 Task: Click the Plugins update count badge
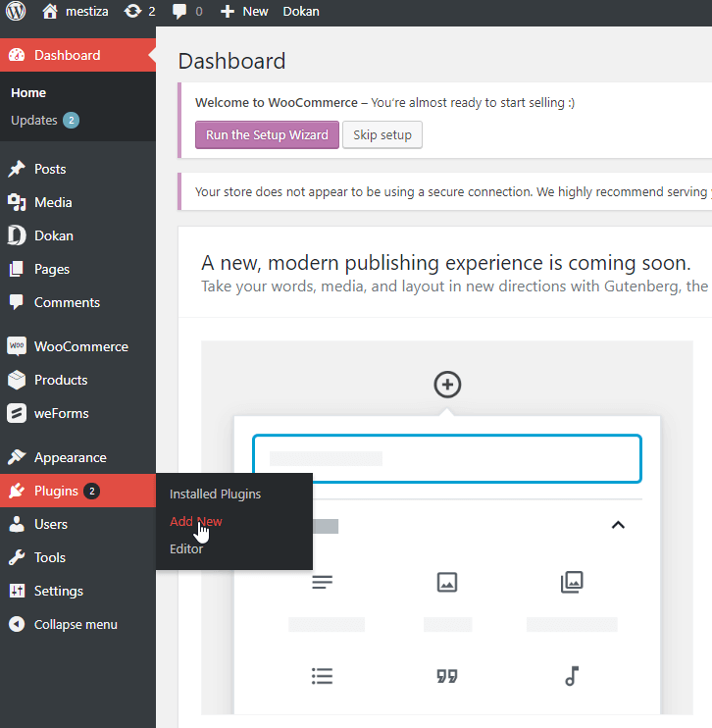[92, 491]
